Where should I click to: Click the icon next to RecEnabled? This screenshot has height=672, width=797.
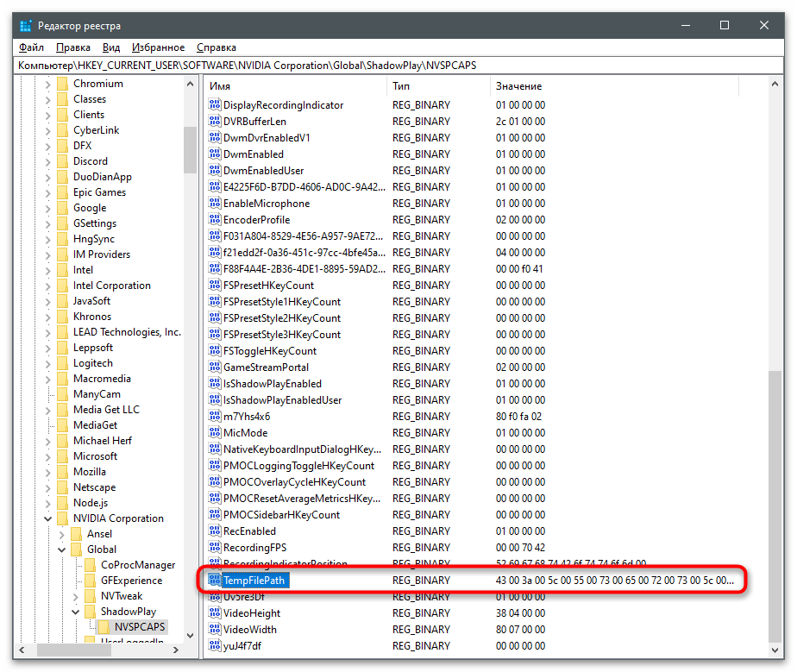tap(215, 531)
